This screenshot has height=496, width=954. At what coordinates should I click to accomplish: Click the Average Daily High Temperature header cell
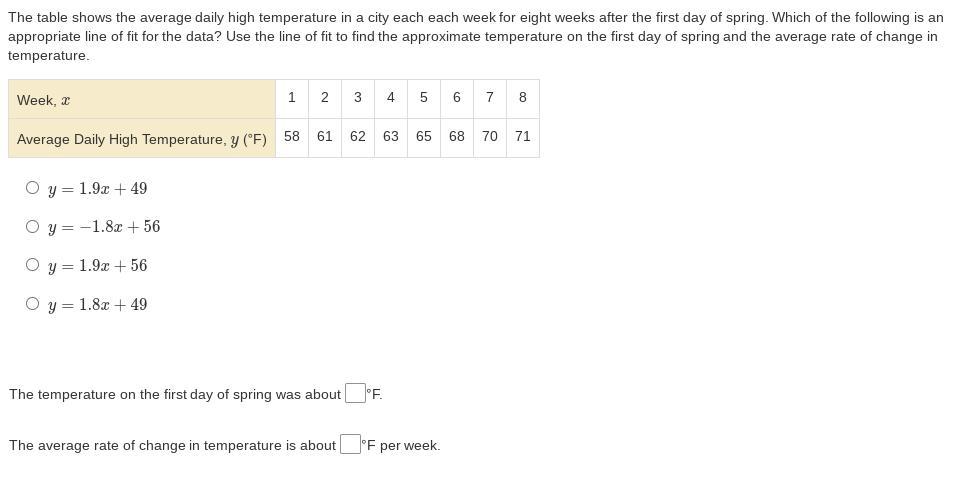click(x=142, y=138)
